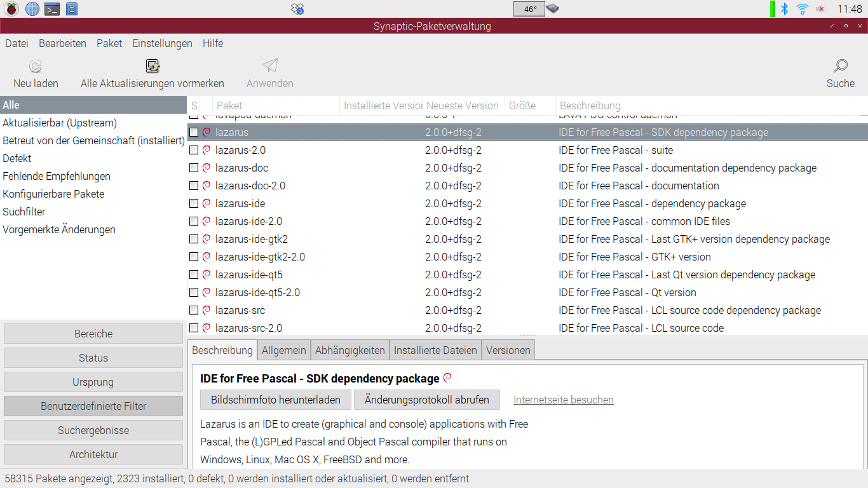Select Aktualisierbar (Upstream) filter

tap(93, 123)
